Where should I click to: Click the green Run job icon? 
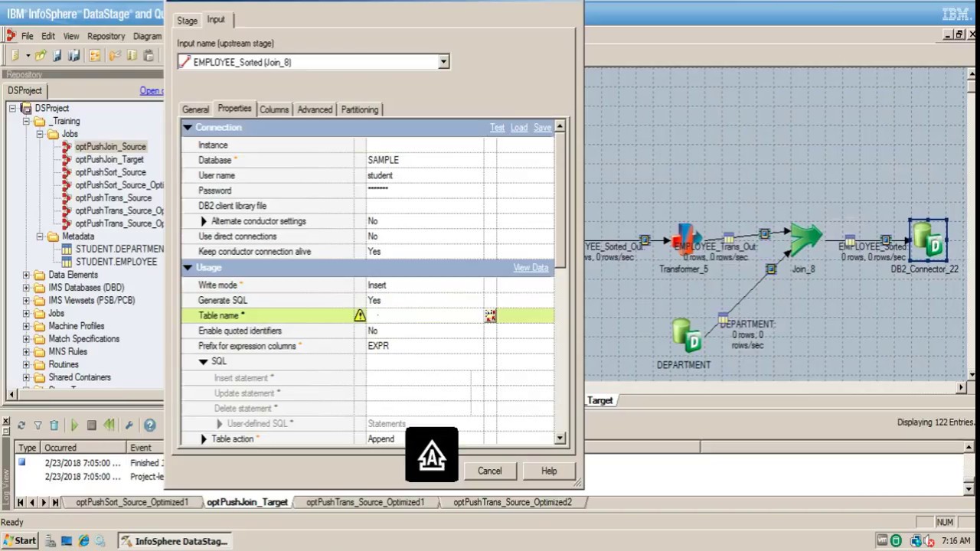[x=74, y=425]
